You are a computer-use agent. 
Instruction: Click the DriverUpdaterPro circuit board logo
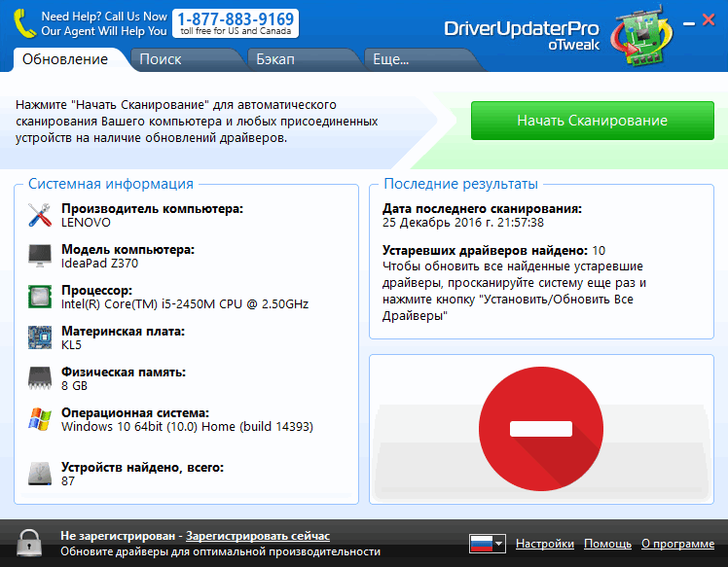pyautogui.click(x=641, y=35)
